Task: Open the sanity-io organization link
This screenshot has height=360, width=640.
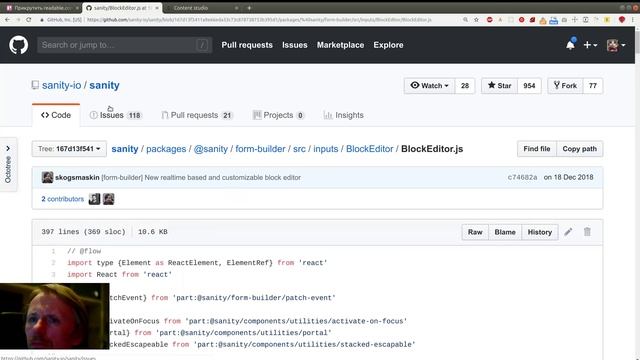Action: coord(61,85)
